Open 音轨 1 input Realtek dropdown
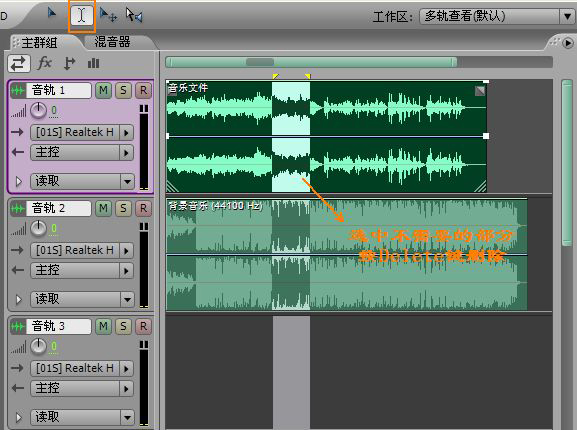Viewport: 577px width, 430px height. (x=82, y=132)
